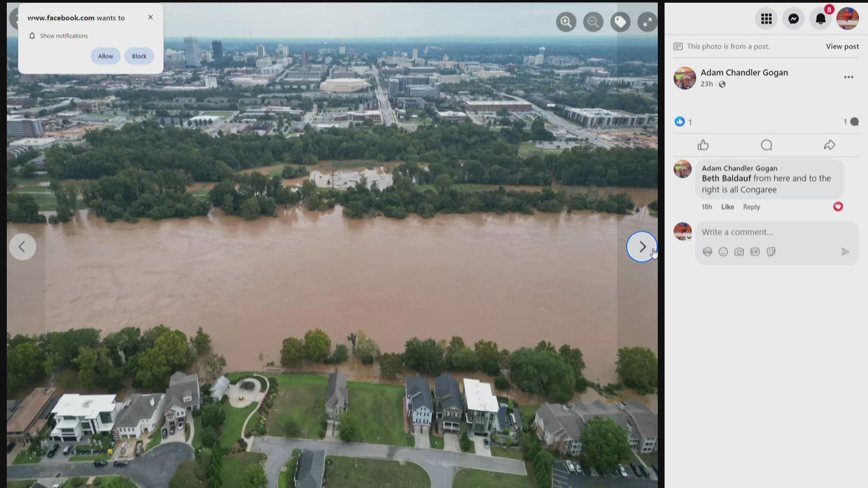This screenshot has width=868, height=488.
Task: Click the expand/fullscreen view icon
Action: tap(647, 21)
